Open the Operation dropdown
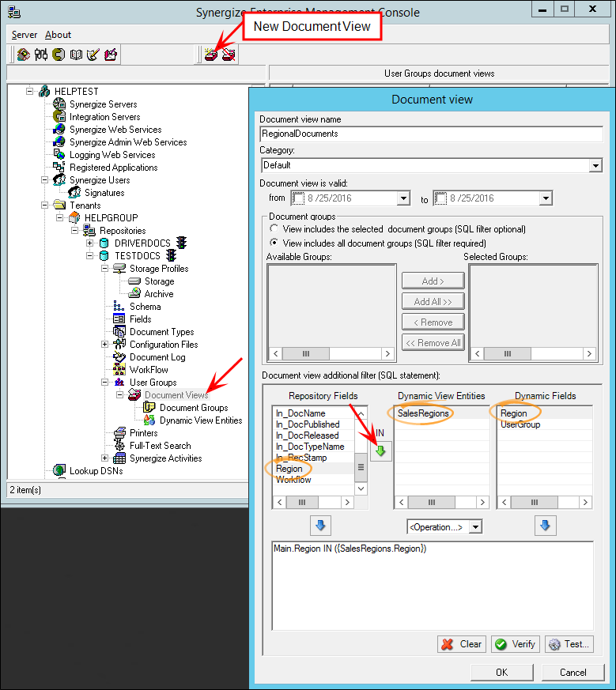 pos(475,526)
